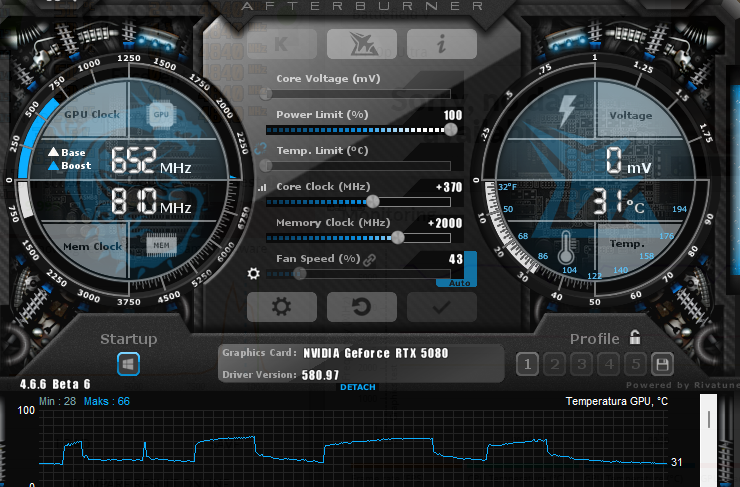Click the Fan Speed 43 value field
The height and width of the screenshot is (487, 740).
click(x=456, y=259)
